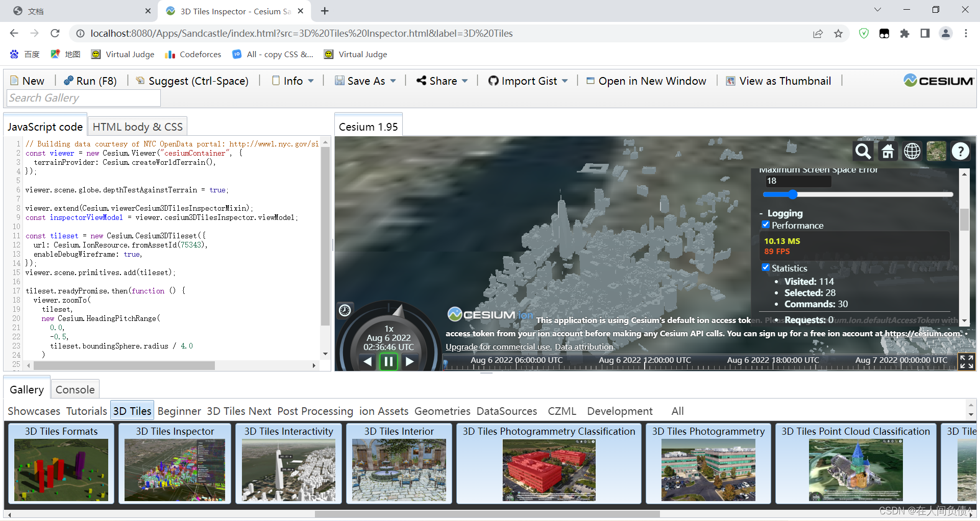The image size is (980, 521).
Task: Collapse the Logging section
Action: [781, 213]
